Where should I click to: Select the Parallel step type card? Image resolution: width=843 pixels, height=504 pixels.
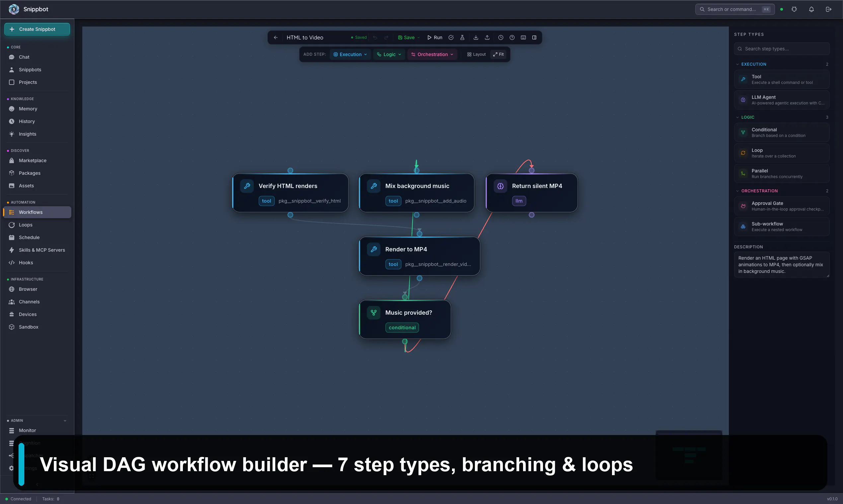pyautogui.click(x=782, y=173)
